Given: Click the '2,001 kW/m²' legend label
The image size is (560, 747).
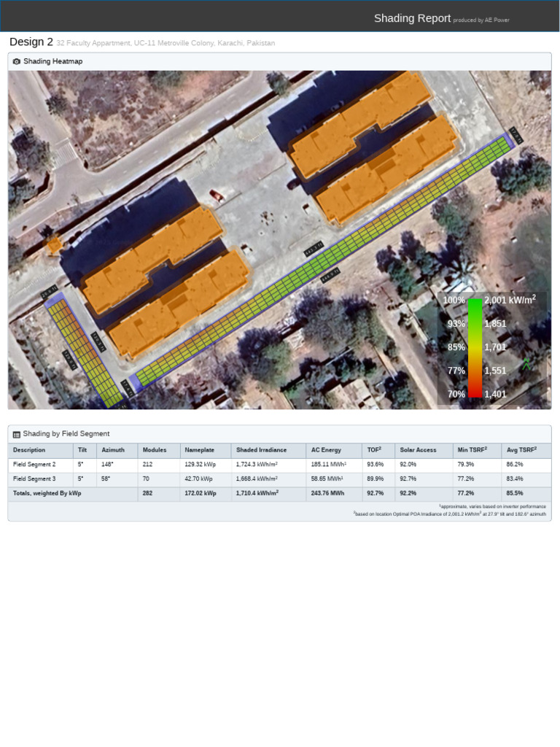Looking at the screenshot, I should [510, 300].
